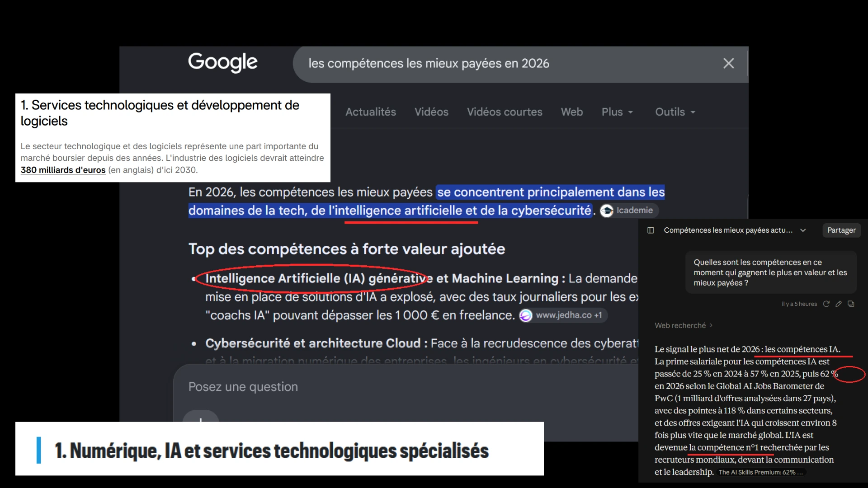Click heading Top des compétences à forte valeur ajoutée
The image size is (868, 488).
(347, 249)
